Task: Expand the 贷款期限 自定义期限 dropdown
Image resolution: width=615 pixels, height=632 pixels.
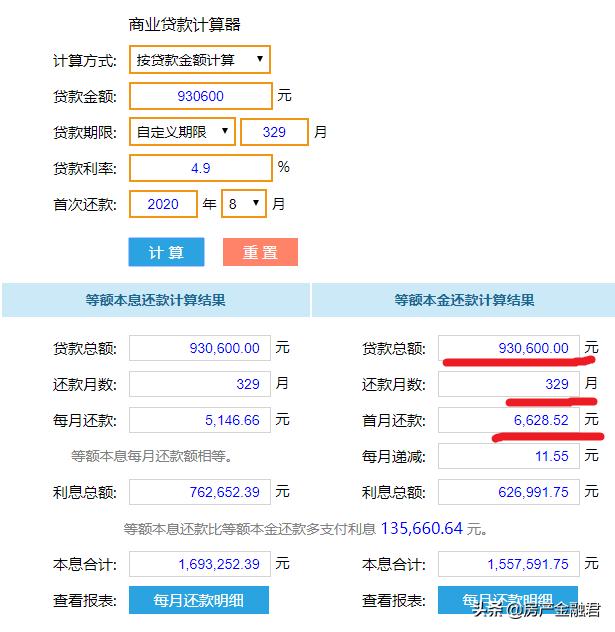Action: click(x=182, y=131)
